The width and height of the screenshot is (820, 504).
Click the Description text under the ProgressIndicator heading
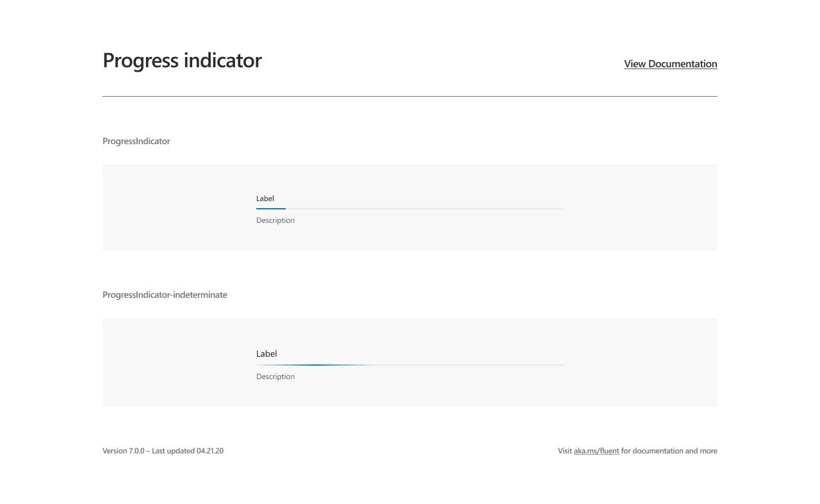pos(275,220)
